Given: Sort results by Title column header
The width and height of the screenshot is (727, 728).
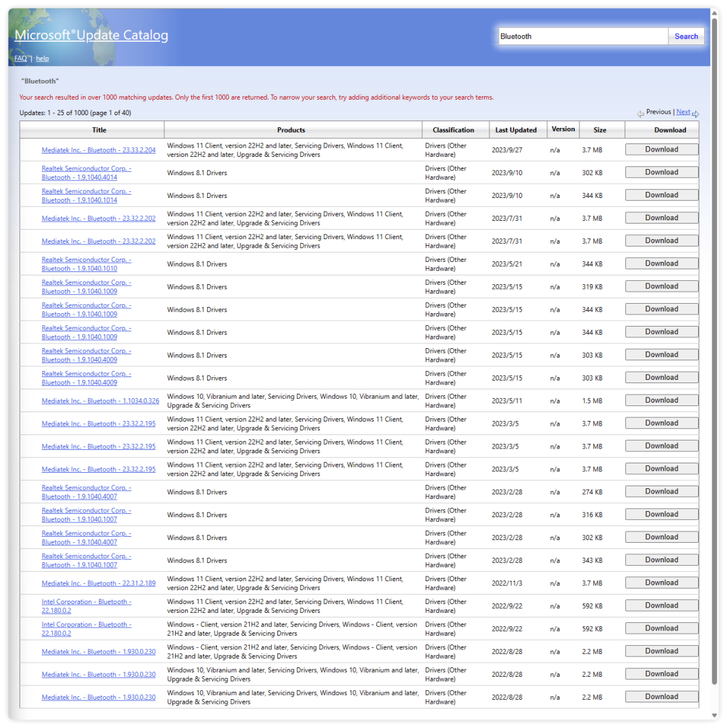Looking at the screenshot, I should click(x=99, y=130).
